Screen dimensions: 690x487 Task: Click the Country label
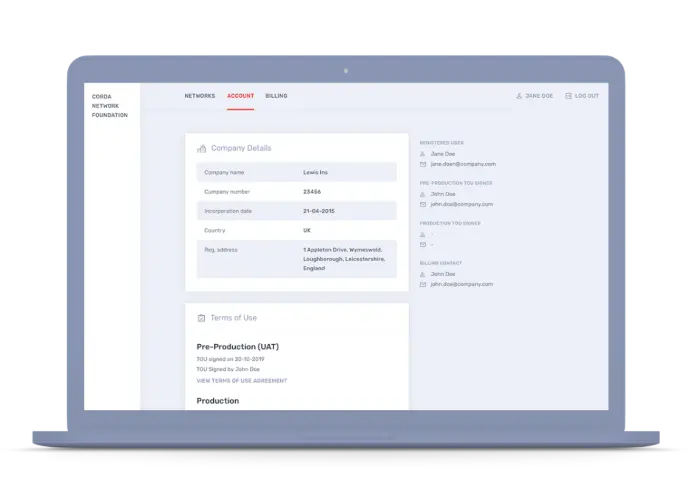(x=215, y=231)
